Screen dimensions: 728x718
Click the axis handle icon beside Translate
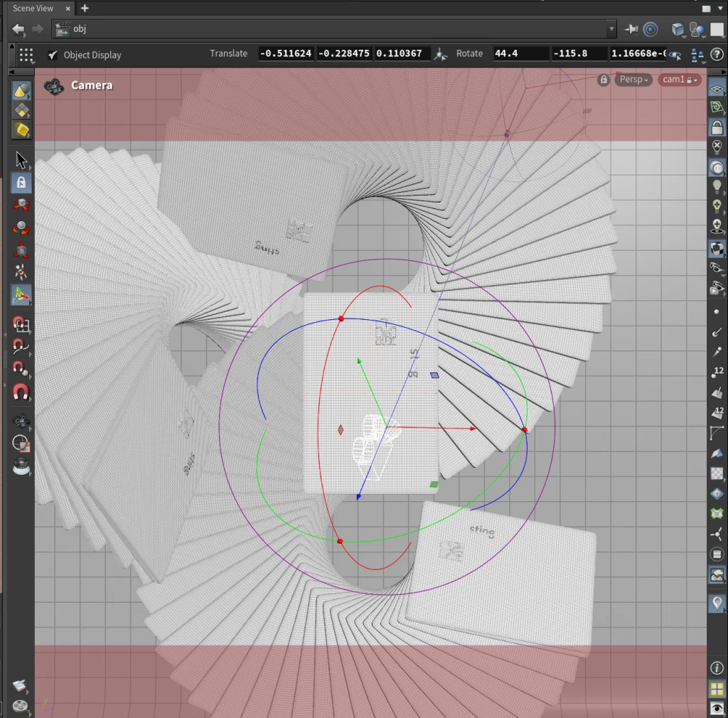tap(440, 54)
